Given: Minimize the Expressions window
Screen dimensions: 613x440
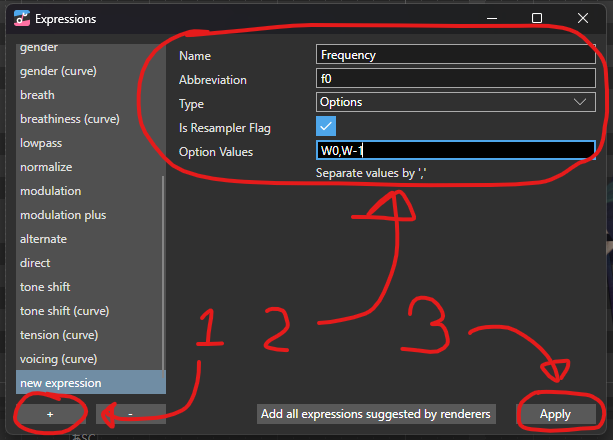Looking at the screenshot, I should (x=492, y=18).
